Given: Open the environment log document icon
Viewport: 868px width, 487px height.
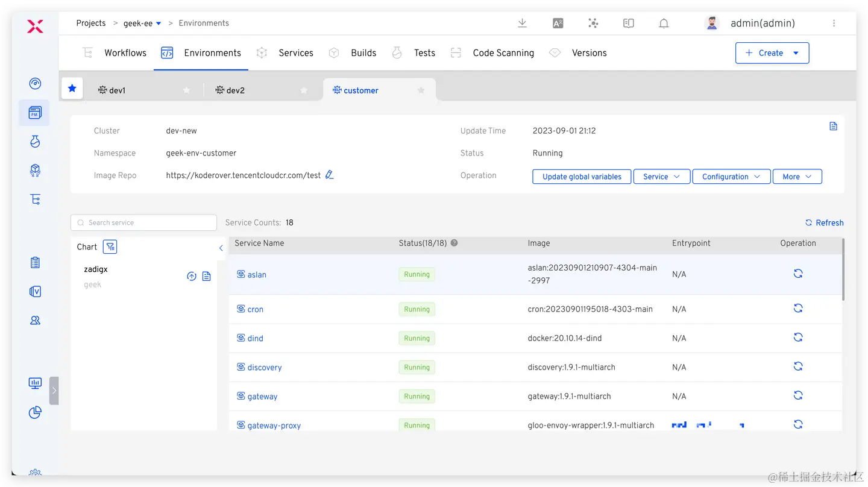Looking at the screenshot, I should [833, 127].
